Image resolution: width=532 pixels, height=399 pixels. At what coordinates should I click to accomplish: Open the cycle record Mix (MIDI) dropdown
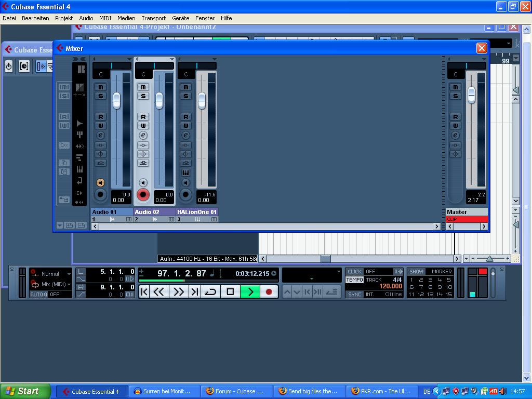pyautogui.click(x=69, y=284)
